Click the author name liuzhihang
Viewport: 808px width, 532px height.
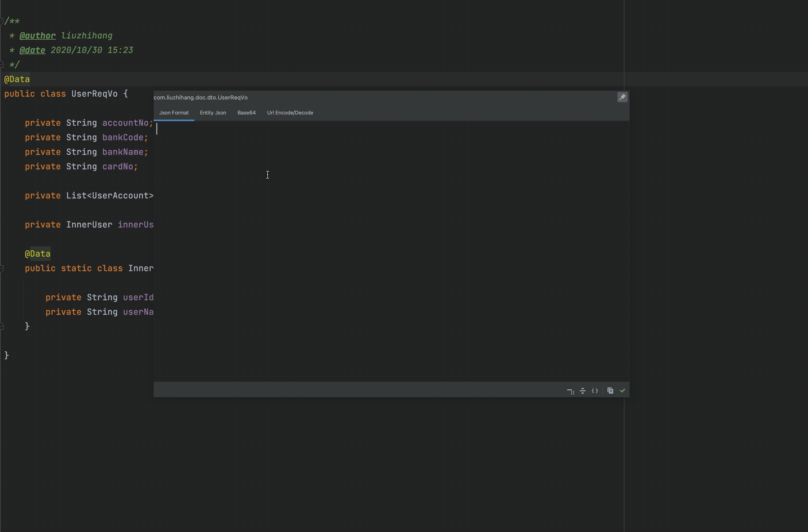(87, 36)
